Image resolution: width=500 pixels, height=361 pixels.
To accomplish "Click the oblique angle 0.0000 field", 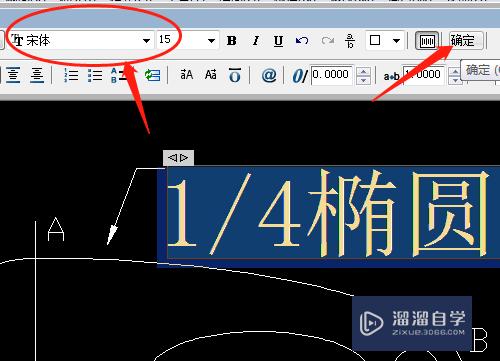I will tap(332, 75).
